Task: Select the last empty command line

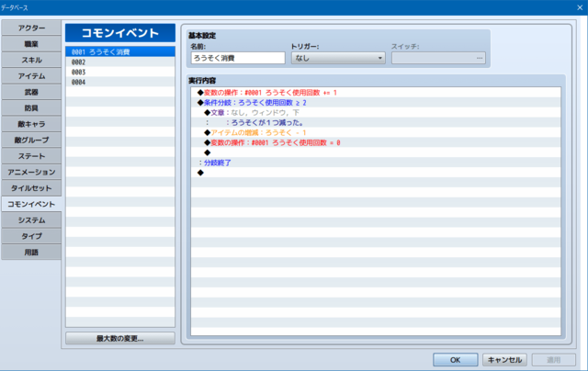Action: tap(376, 173)
